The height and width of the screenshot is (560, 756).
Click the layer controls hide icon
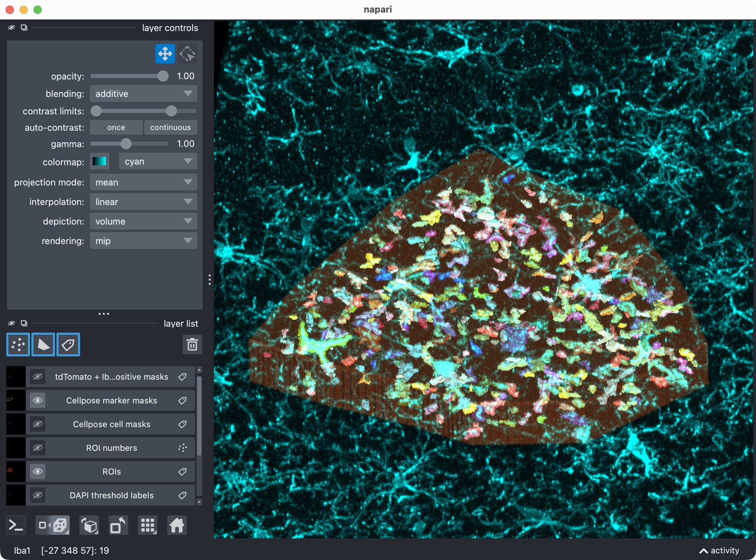click(11, 28)
